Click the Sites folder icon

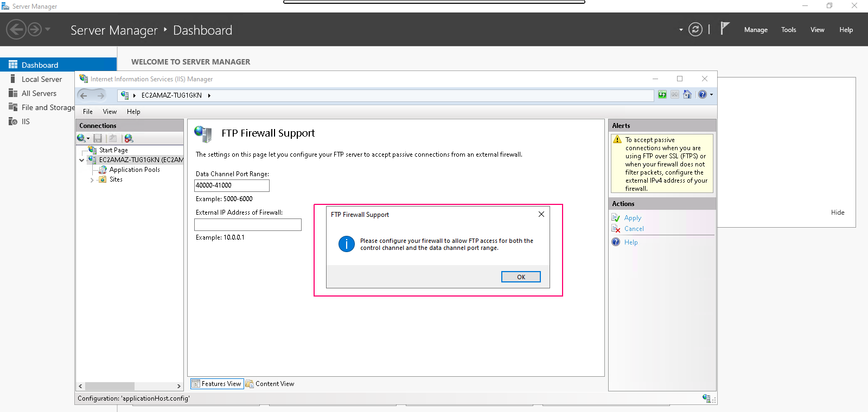tap(103, 179)
